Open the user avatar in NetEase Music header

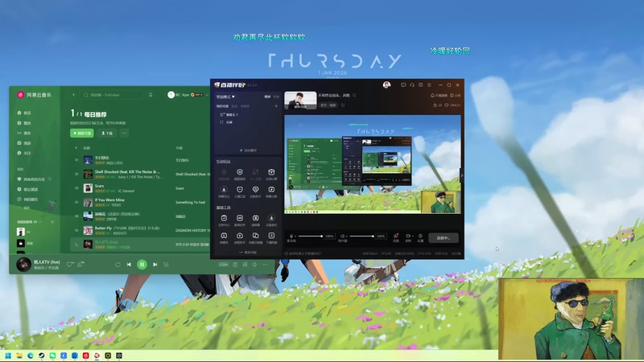[171, 95]
